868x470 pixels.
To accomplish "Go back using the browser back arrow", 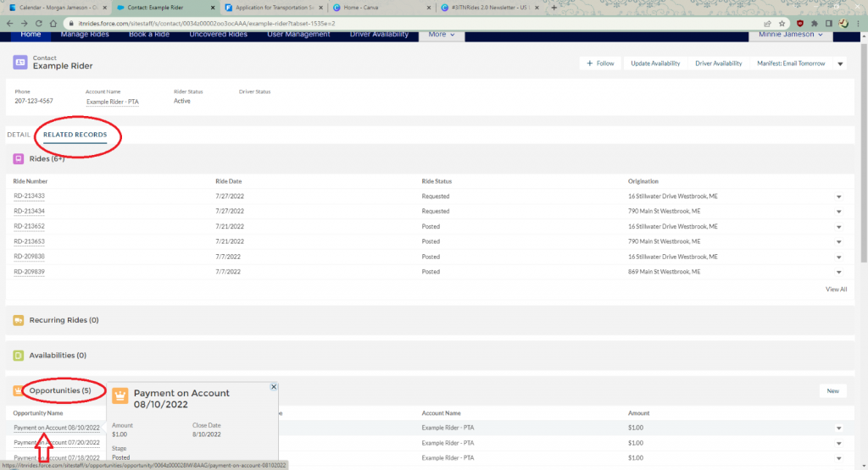I will pyautogui.click(x=10, y=23).
